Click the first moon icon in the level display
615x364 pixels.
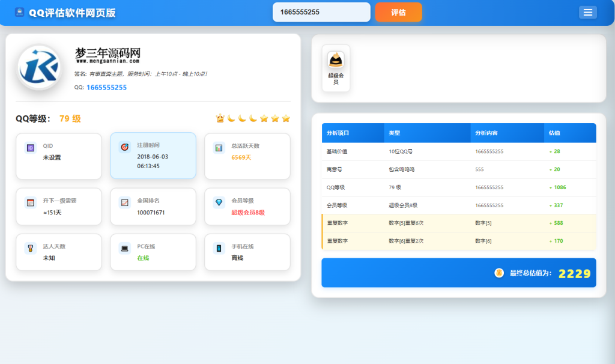(x=231, y=118)
